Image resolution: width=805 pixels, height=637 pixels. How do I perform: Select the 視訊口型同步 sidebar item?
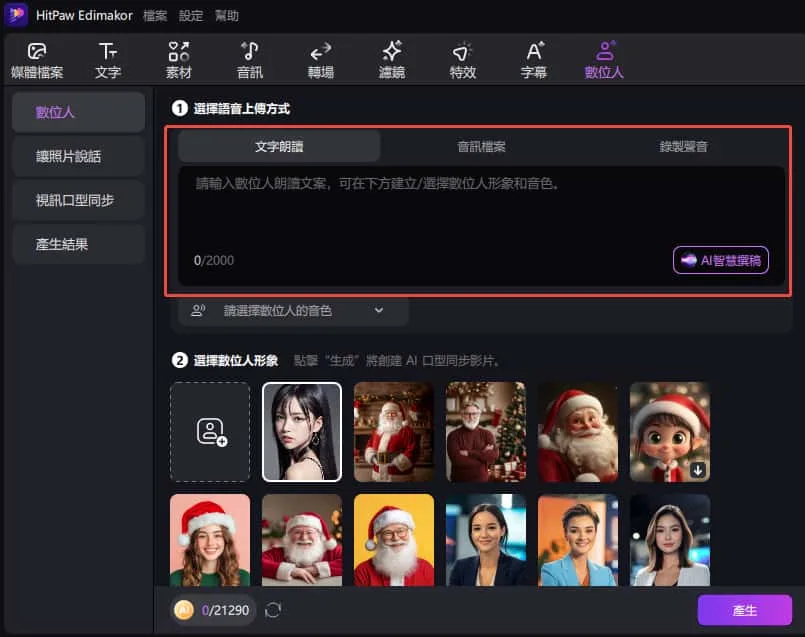pyautogui.click(x=78, y=200)
